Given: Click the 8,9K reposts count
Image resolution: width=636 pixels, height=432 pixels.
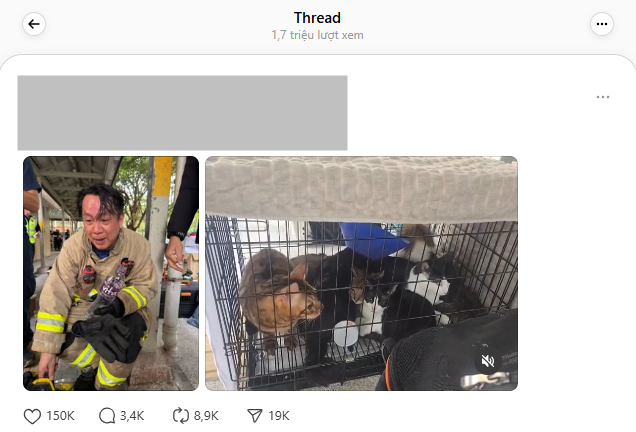Looking at the screenshot, I should pos(206,416).
